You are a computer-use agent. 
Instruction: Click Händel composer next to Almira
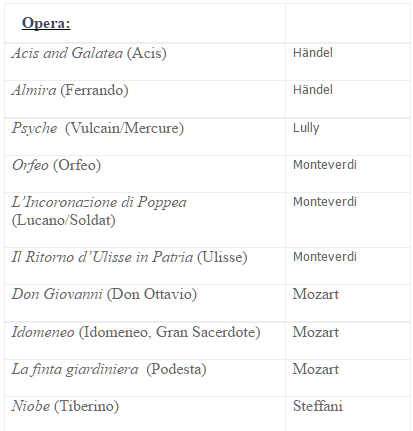[x=313, y=90]
